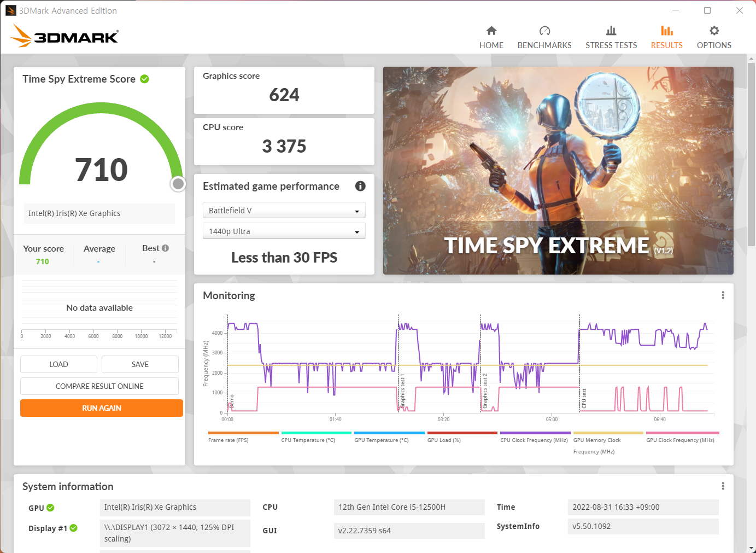This screenshot has width=756, height=553.
Task: Click the green check icon next to Display #1
Action: 73,528
